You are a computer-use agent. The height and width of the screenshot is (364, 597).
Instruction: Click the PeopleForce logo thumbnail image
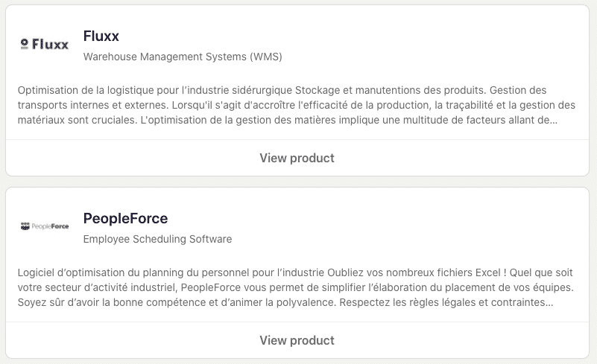45,226
